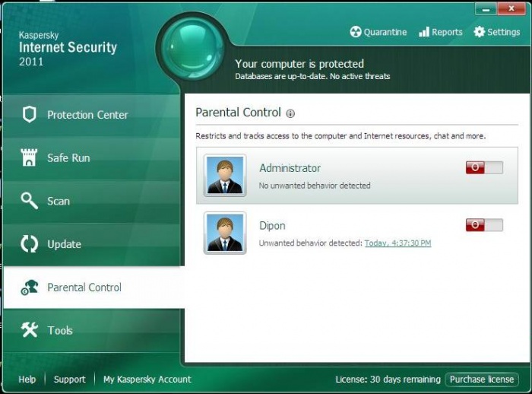
Task: Minimize the Kaspersky window
Action: pyautogui.click(x=486, y=9)
